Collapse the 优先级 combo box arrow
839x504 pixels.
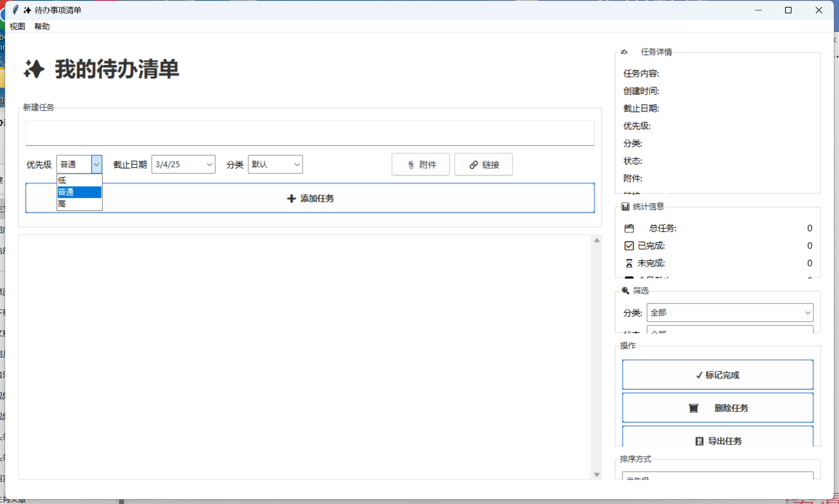coord(97,164)
